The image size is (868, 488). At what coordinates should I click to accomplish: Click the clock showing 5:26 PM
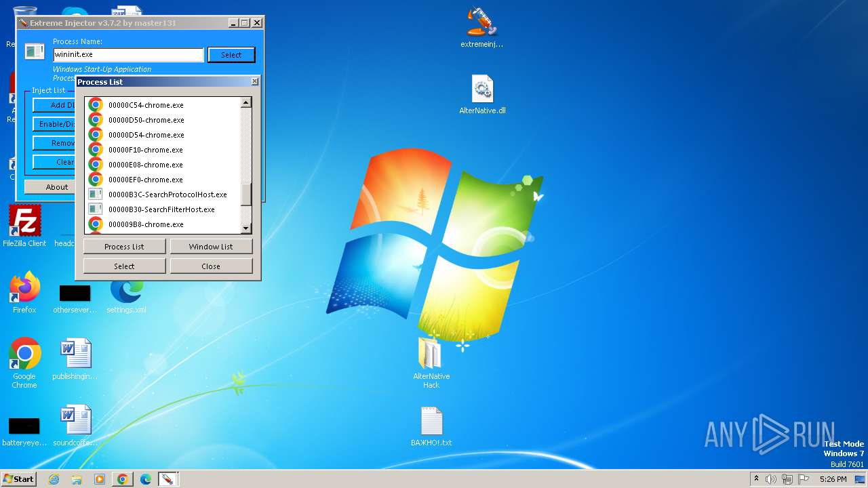coord(833,479)
